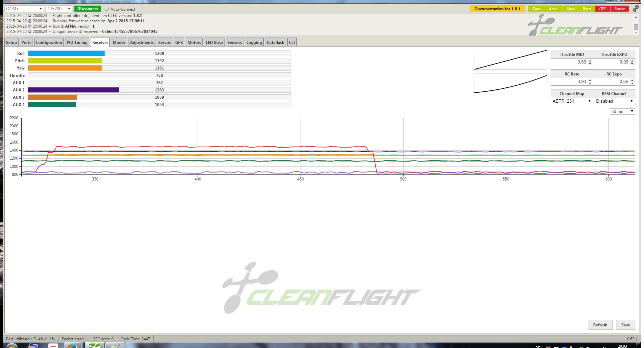Click the yellow-green Pitch channel bar
The height and width of the screenshot is (348, 644).
click(x=65, y=60)
